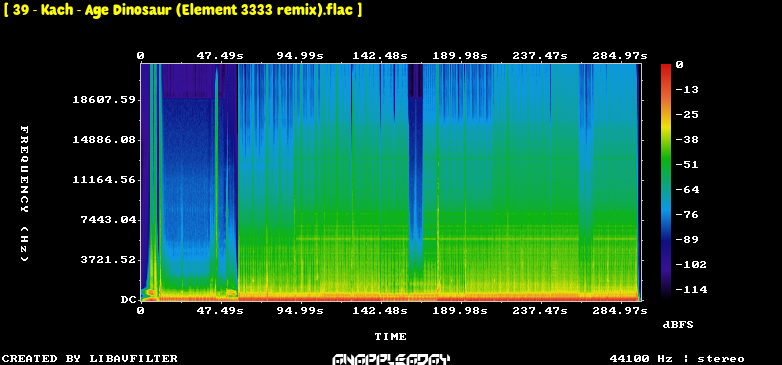Click the 142.48s marker on top time axis
Viewport: 782px width, 365px height.
click(381, 56)
